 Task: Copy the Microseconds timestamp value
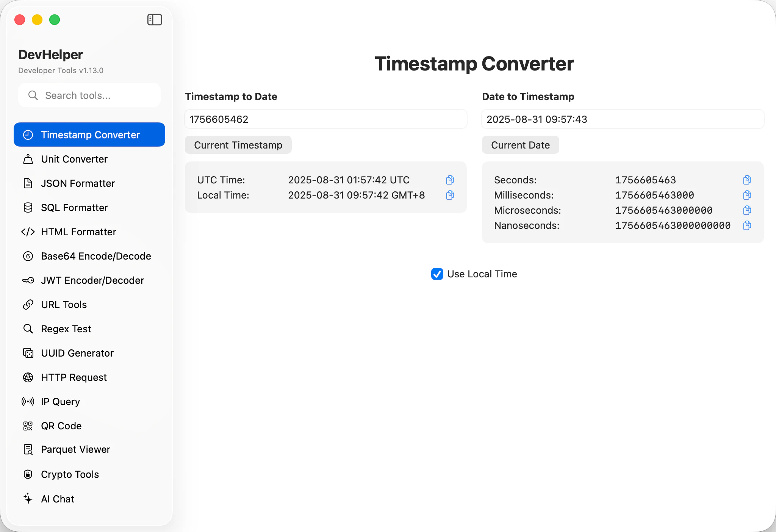tap(747, 210)
